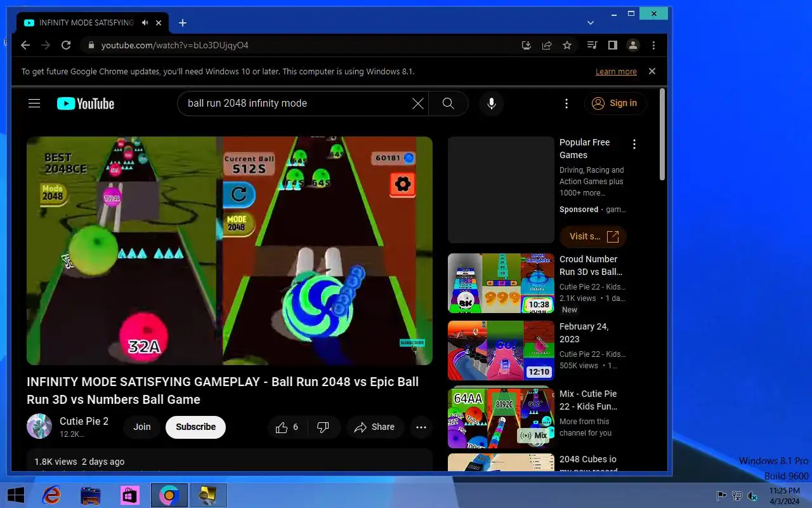This screenshot has width=812, height=508.
Task: Open the February 24, 2023 video thumbnail
Action: click(501, 351)
